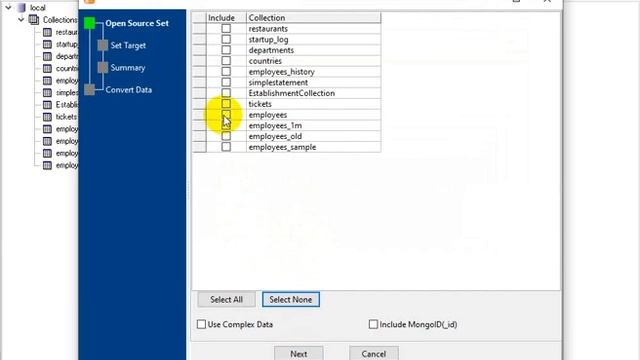The height and width of the screenshot is (360, 640).
Task: Select the Convert Data wizard step
Action: (x=129, y=90)
